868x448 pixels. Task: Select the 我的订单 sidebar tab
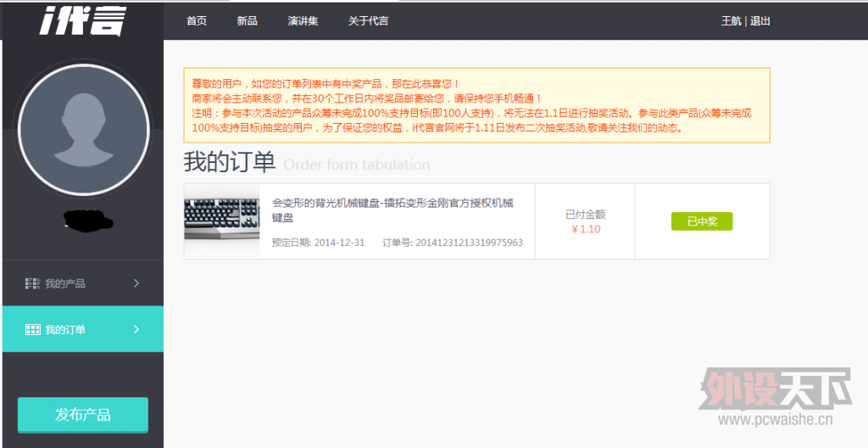[x=83, y=329]
